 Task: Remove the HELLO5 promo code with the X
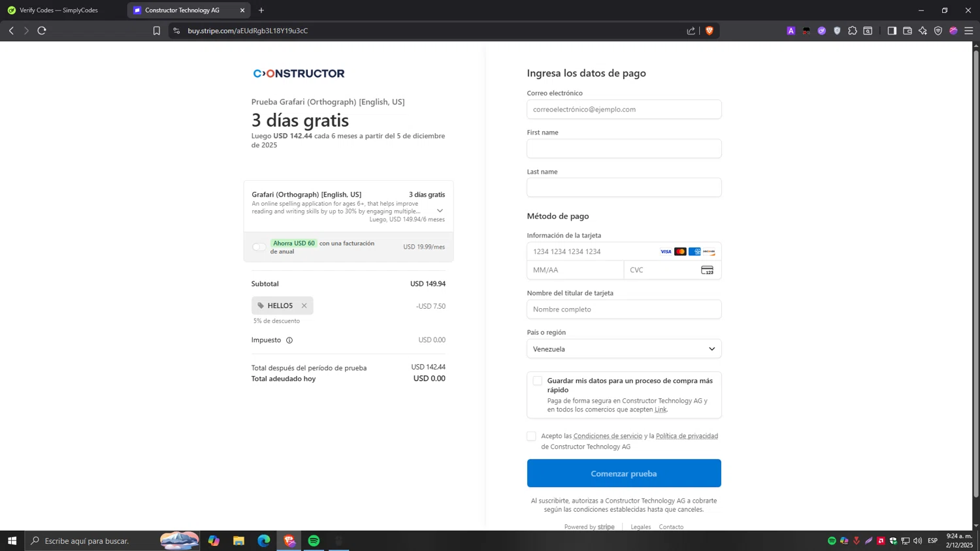(x=304, y=306)
